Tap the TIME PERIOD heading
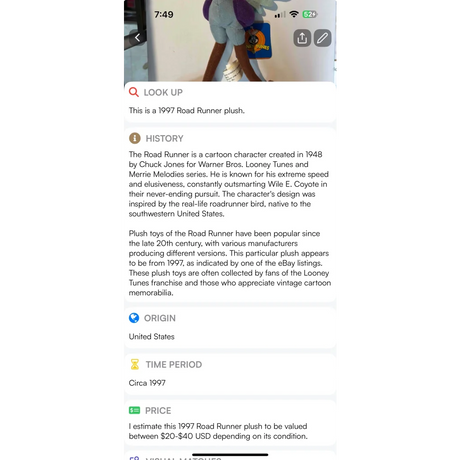 (174, 365)
